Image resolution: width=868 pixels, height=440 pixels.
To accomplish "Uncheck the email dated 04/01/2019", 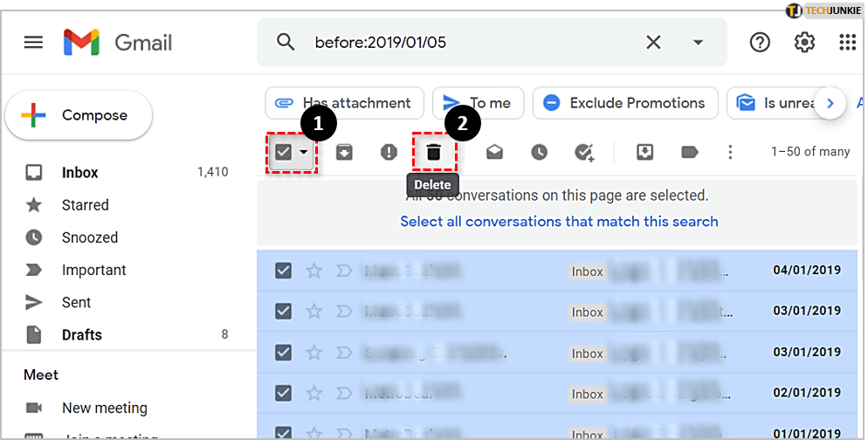I will pos(283,271).
